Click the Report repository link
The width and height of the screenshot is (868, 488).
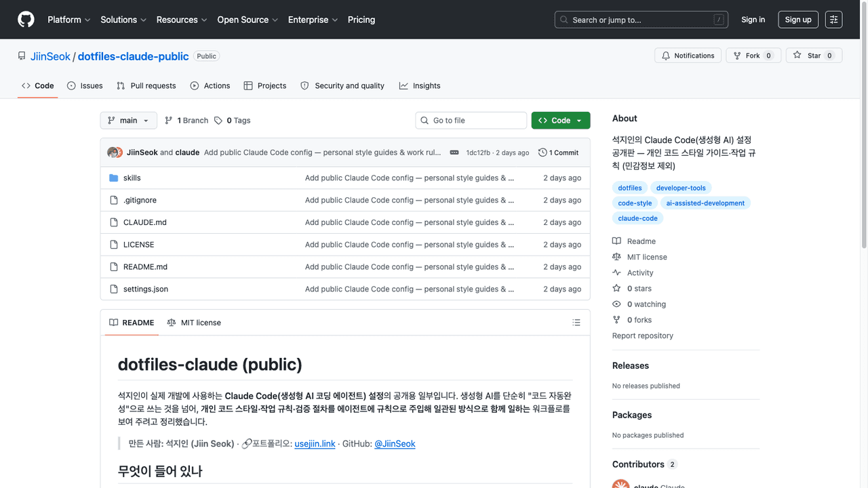(643, 335)
